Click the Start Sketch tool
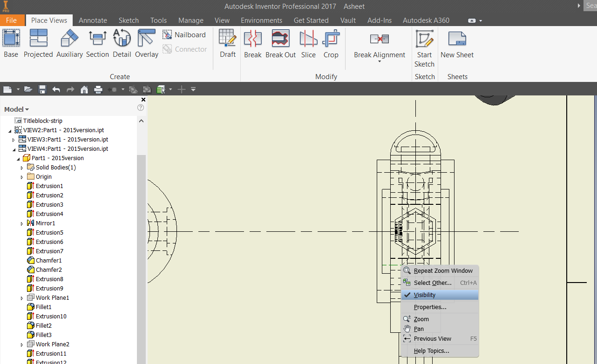 [x=424, y=49]
